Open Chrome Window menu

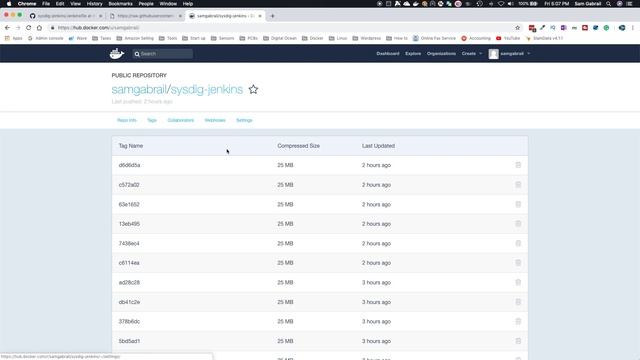168,4
